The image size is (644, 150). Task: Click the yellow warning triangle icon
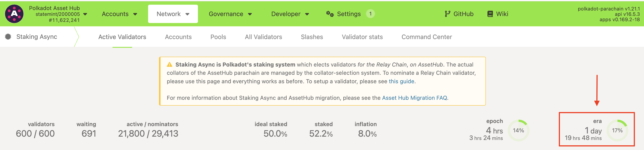click(169, 65)
